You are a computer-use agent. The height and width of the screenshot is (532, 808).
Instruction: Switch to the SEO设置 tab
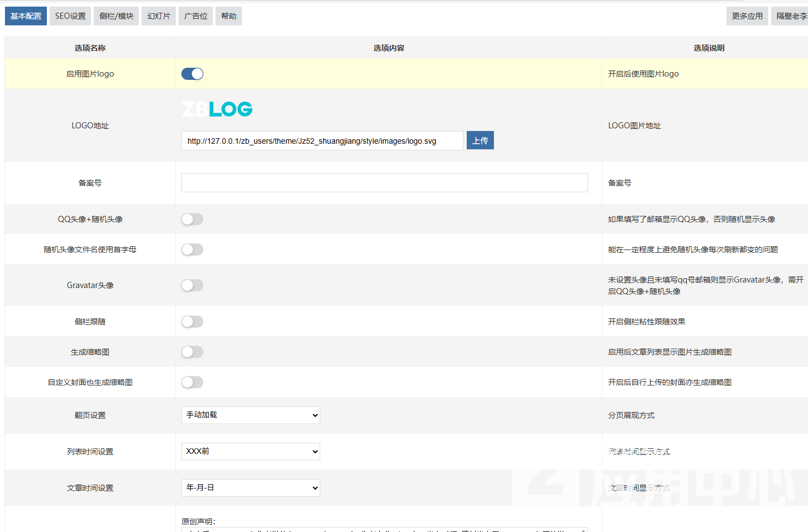70,16
